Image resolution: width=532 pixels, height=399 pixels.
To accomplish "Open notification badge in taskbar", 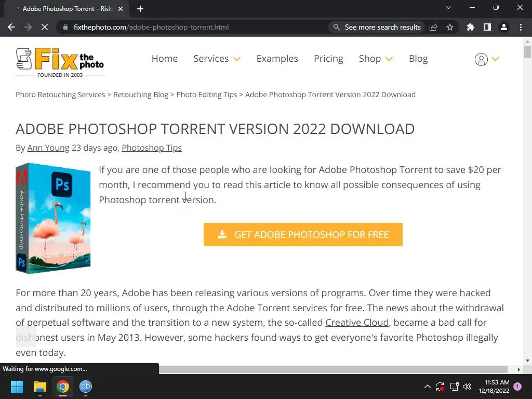I will click(x=517, y=387).
